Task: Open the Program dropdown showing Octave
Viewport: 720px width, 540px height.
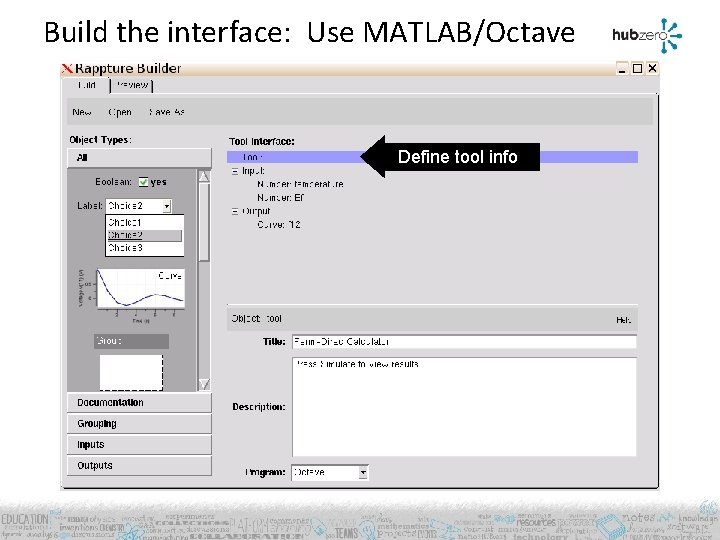Action: [x=330, y=472]
